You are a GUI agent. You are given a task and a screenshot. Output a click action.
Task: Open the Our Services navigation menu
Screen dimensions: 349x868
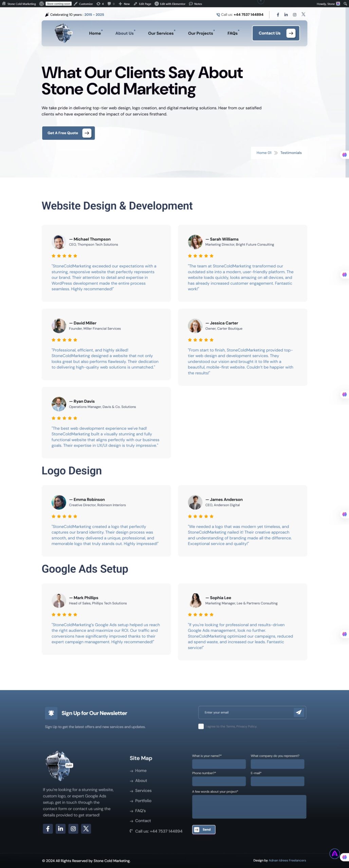tap(161, 33)
